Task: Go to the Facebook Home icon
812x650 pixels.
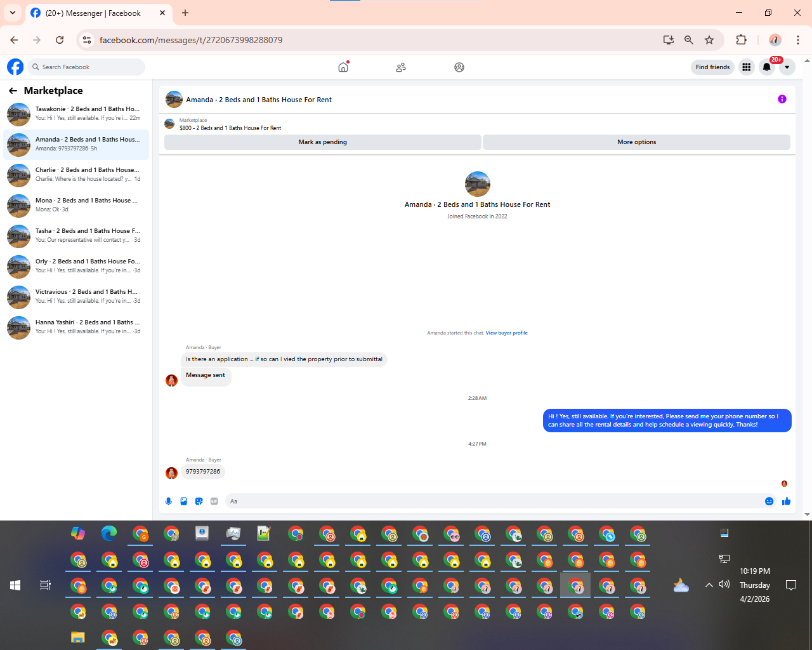Action: click(x=343, y=67)
